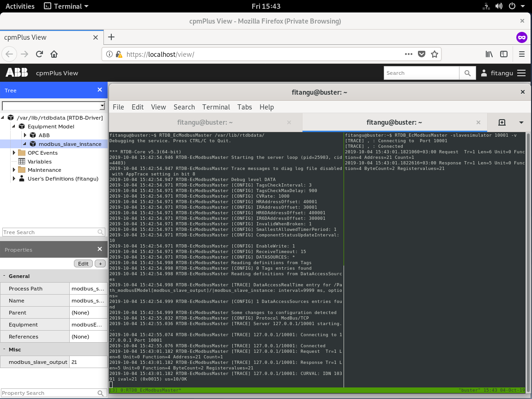Open network status icon in top bar

pyautogui.click(x=486, y=6)
